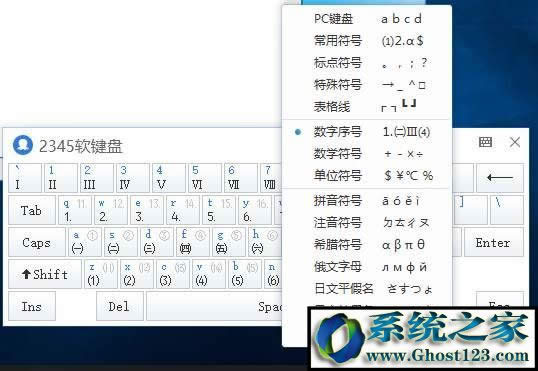Image resolution: width=538 pixels, height=371 pixels.
Task: Select 希腊符号 Greek layout
Action: pyautogui.click(x=366, y=245)
